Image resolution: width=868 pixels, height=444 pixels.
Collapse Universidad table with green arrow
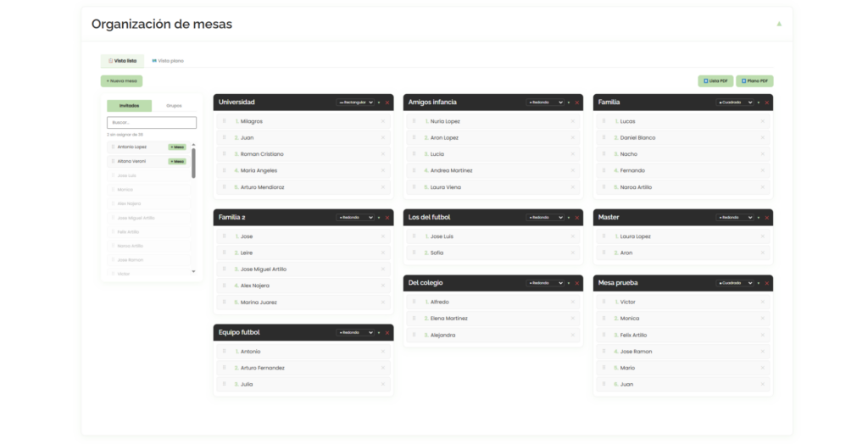point(379,103)
